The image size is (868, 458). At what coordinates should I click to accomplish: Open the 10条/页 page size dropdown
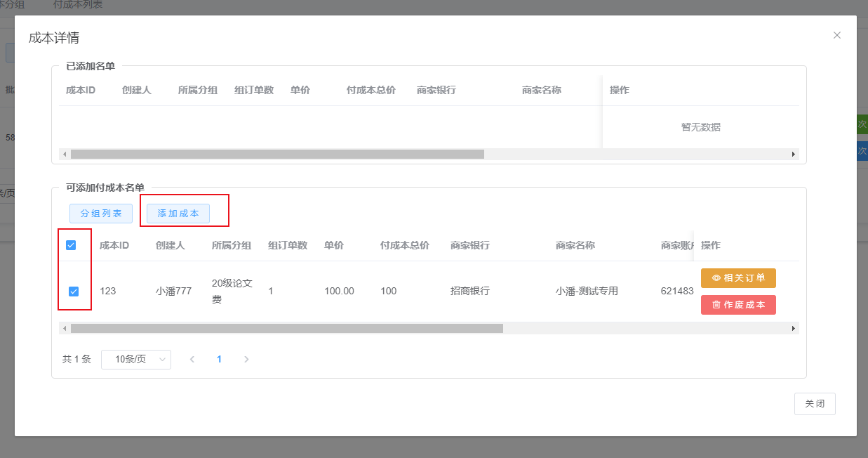136,359
